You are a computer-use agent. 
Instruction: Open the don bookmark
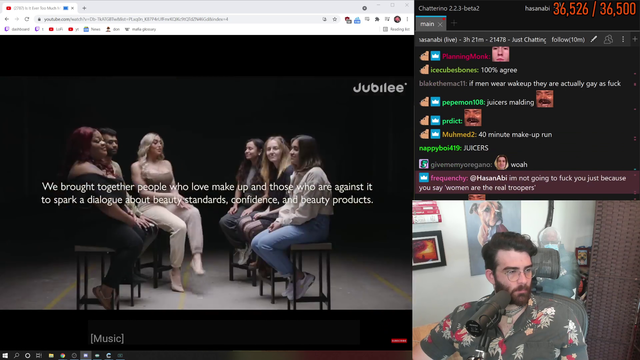pos(113,29)
